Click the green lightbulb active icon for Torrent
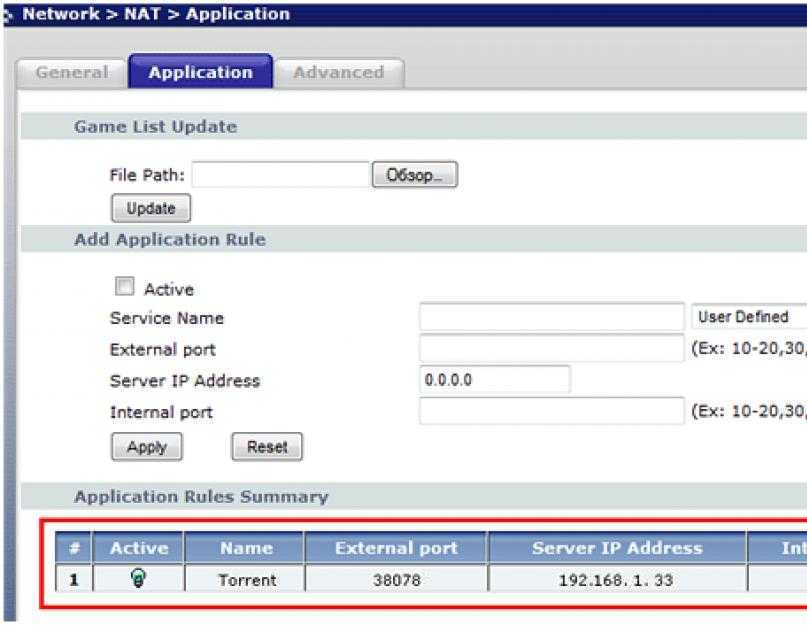The height and width of the screenshot is (625, 807). (x=138, y=578)
